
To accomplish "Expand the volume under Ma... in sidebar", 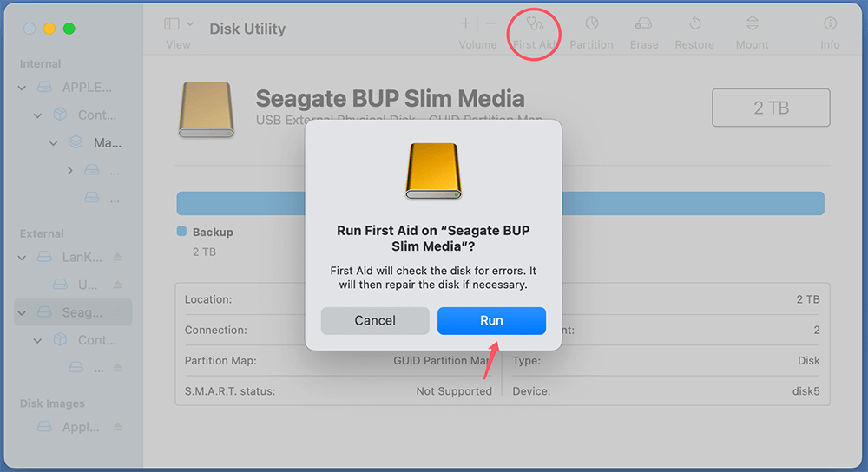I will 70,171.
